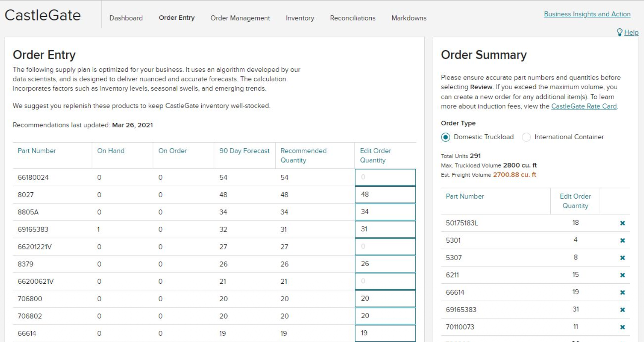Image resolution: width=644 pixels, height=342 pixels.
Task: Open the Help link
Action: (x=631, y=32)
